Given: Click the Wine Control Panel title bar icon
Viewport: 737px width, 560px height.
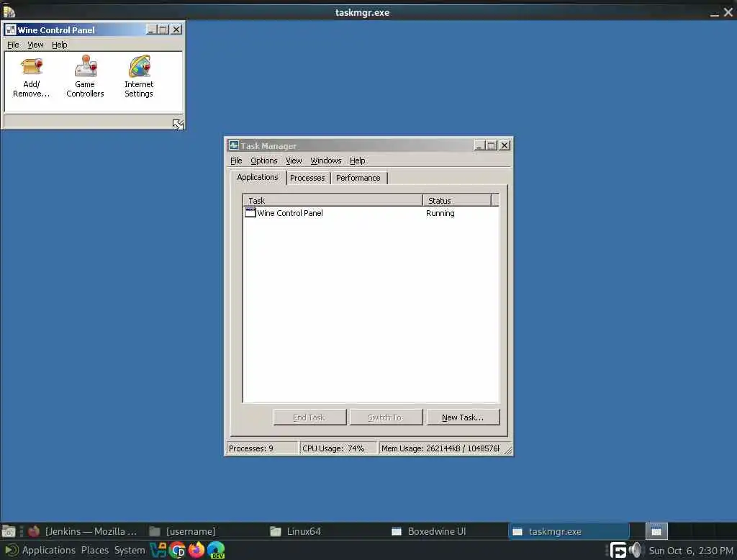Looking at the screenshot, I should tap(10, 30).
